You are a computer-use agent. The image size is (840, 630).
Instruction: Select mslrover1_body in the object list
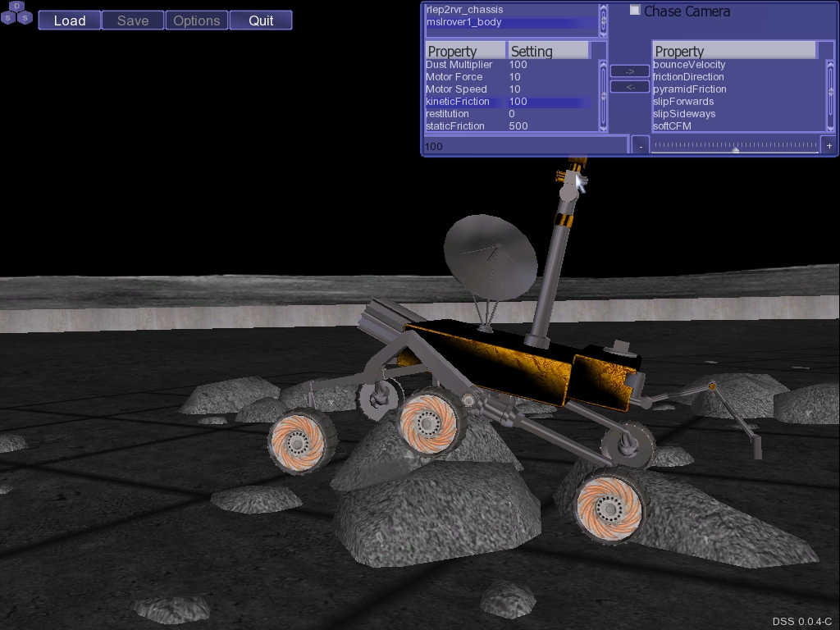(511, 22)
